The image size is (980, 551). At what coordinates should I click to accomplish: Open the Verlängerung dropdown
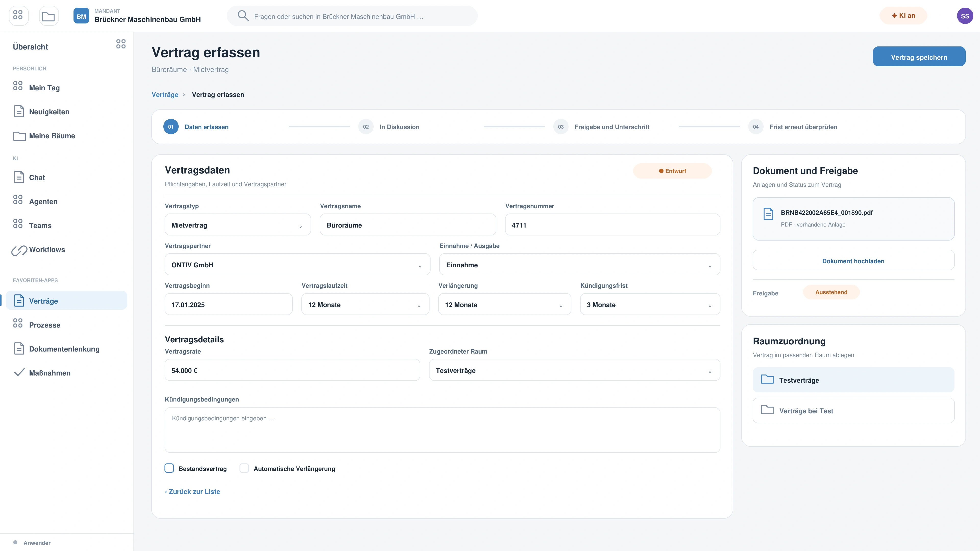point(505,304)
